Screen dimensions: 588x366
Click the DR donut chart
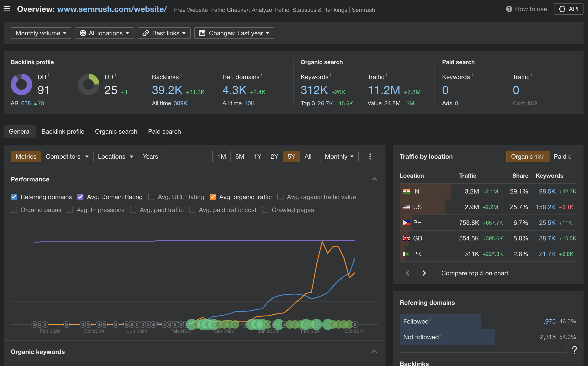tap(21, 84)
